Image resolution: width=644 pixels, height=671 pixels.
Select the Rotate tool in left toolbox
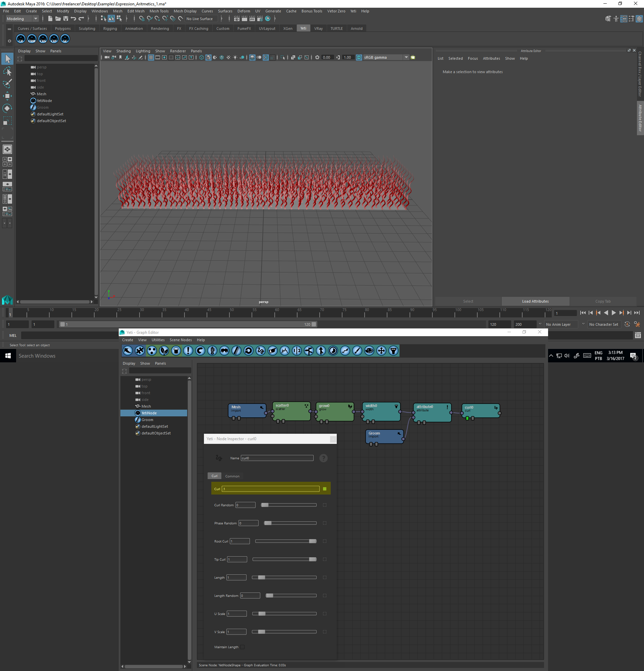[x=7, y=108]
